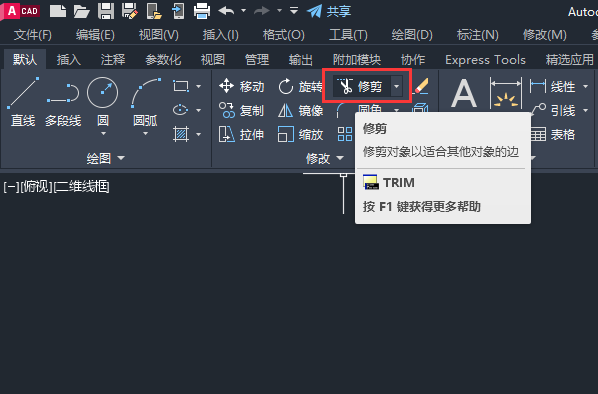
Task: Switch to the Express Tools tab
Action: (485, 60)
